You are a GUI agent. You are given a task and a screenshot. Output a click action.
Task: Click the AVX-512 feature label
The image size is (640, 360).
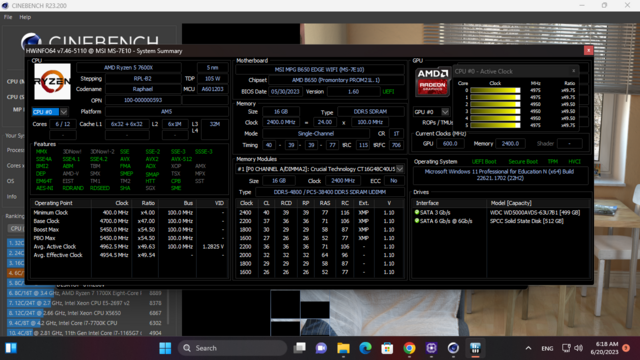point(181,159)
